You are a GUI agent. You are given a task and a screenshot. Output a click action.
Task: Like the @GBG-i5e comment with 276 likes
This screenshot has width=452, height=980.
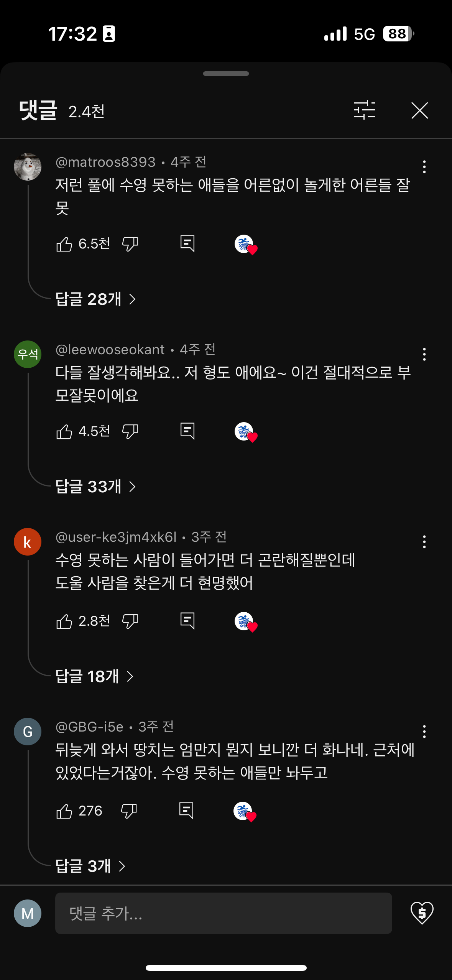(x=64, y=811)
